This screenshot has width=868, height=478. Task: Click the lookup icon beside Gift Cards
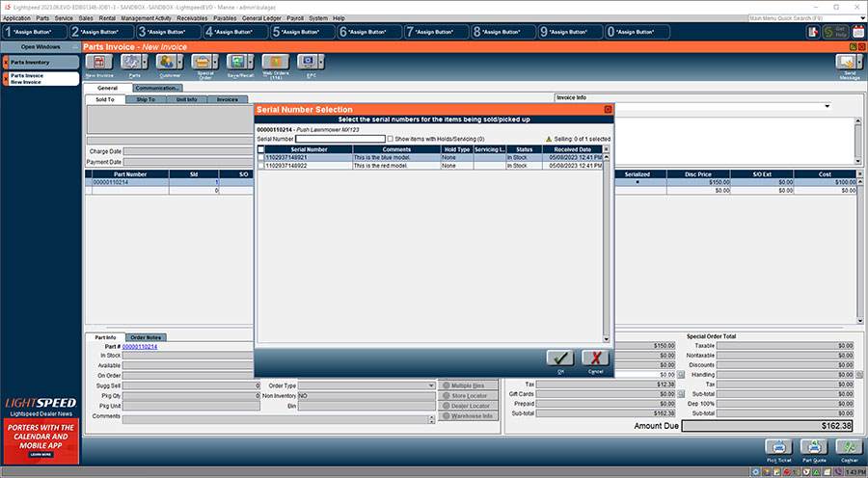click(681, 394)
